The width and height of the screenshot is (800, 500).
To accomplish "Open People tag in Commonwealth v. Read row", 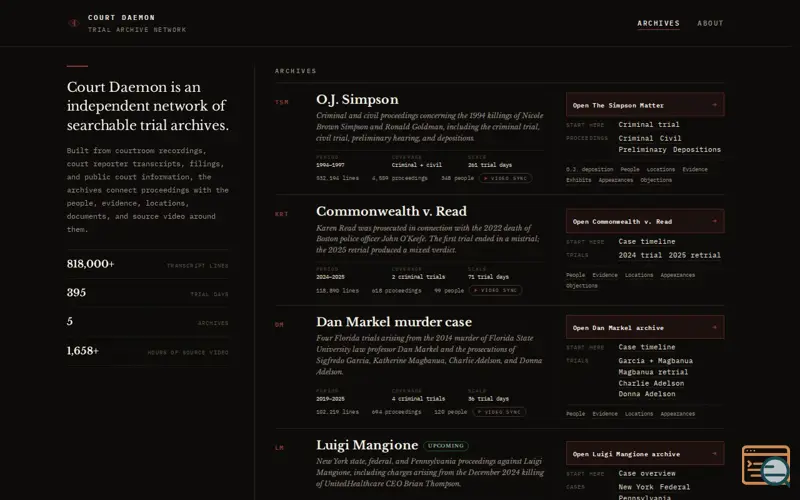I will 576,275.
